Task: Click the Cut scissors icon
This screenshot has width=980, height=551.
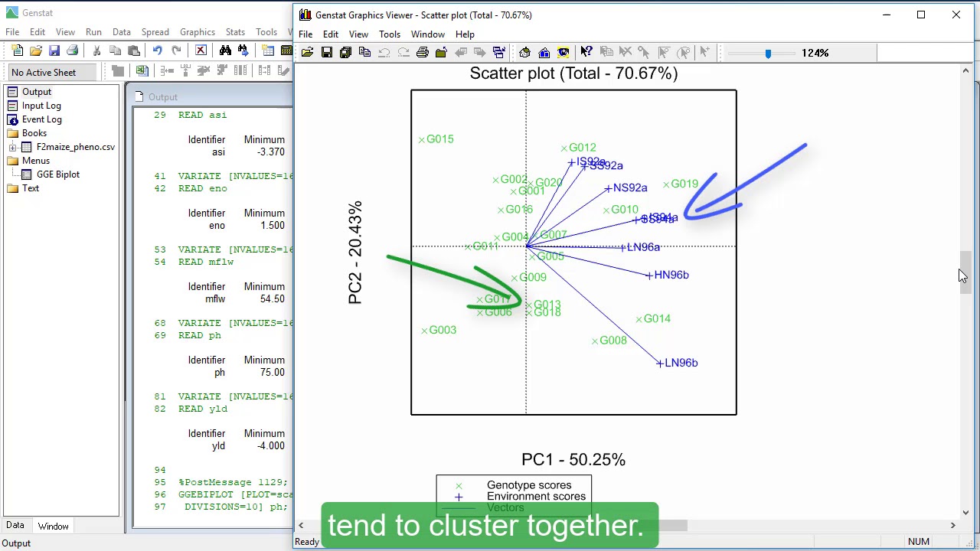Action: [x=97, y=51]
